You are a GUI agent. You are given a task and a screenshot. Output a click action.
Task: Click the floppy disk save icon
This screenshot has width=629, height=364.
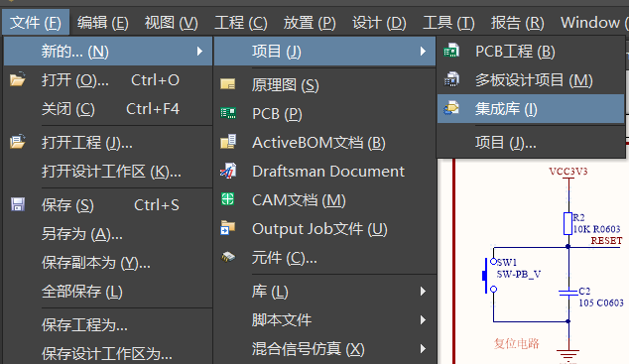(x=18, y=204)
